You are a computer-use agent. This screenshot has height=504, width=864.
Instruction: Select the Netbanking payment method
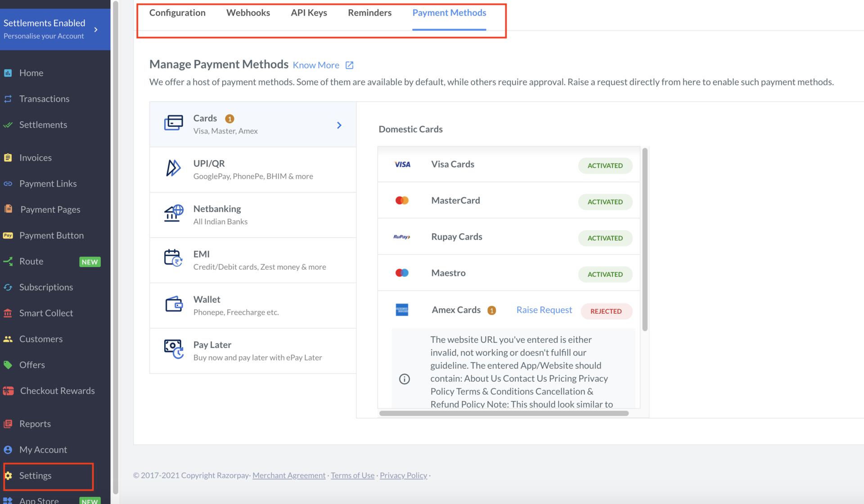[x=253, y=215]
